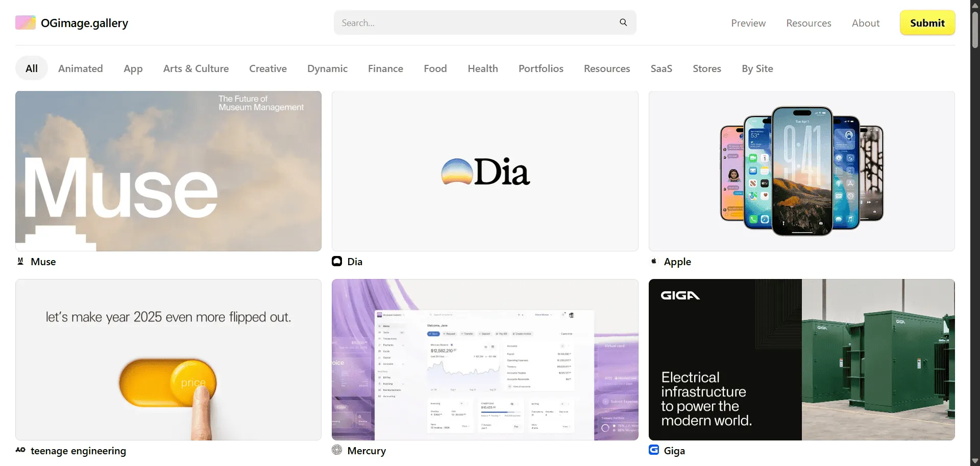Click the Dia favicon icon
This screenshot has height=466, width=980.
pyautogui.click(x=337, y=261)
